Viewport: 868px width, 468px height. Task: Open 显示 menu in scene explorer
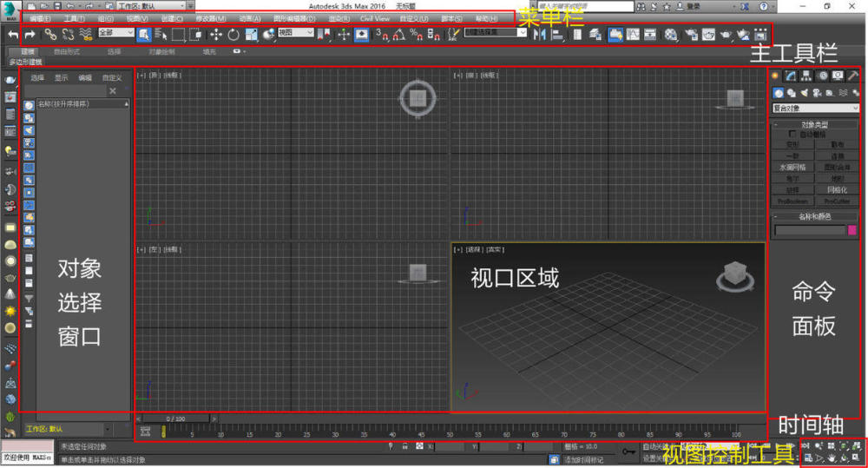[x=61, y=78]
